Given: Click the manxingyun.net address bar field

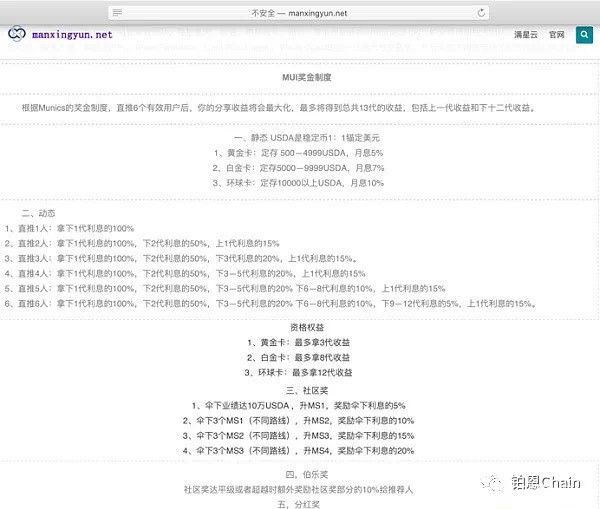Looking at the screenshot, I should 298,13.
